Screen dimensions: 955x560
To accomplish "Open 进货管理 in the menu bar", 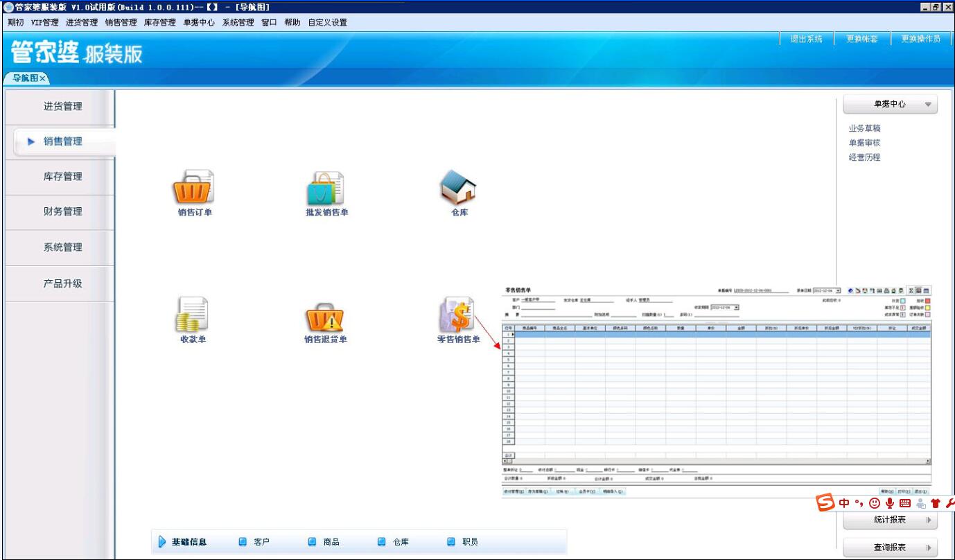I will click(82, 22).
